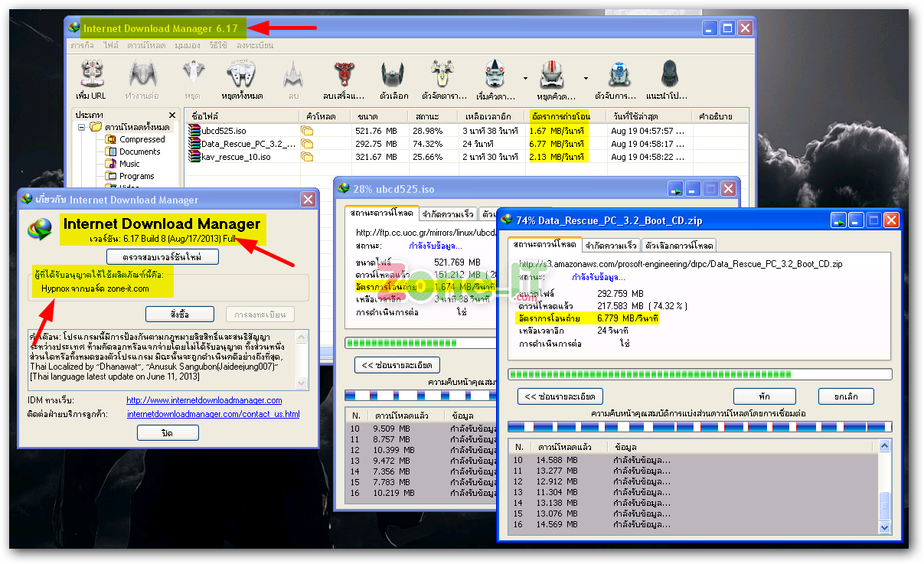
Task: Click the green progress bar in ubcd525.iso window
Action: coord(420,342)
